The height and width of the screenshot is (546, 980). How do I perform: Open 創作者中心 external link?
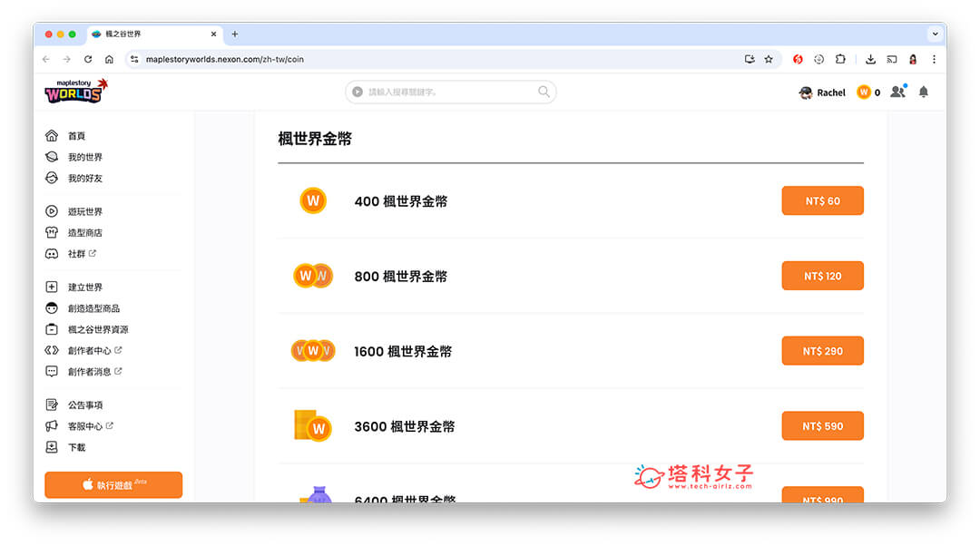click(94, 350)
